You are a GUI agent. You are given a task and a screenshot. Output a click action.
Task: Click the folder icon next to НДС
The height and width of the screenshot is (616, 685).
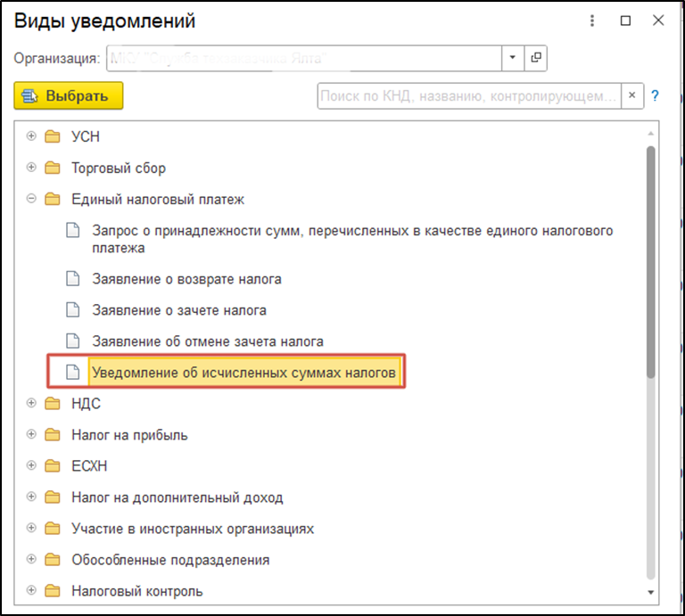pyautogui.click(x=53, y=404)
